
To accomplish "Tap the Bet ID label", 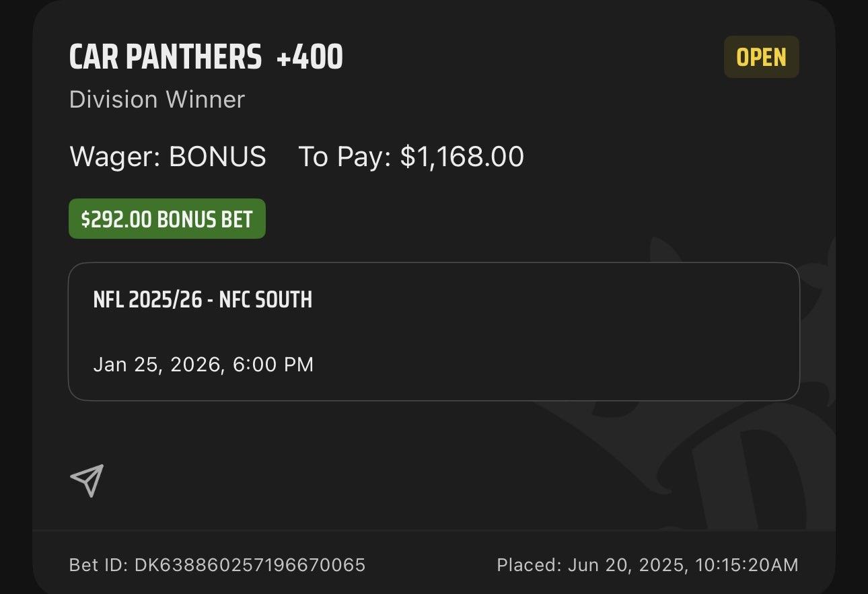I will click(98, 564).
